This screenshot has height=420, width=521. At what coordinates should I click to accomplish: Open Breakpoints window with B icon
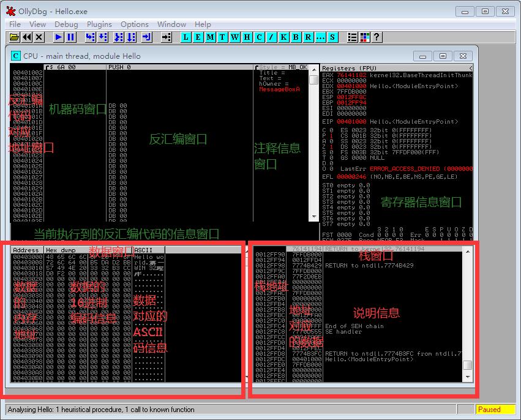point(296,37)
